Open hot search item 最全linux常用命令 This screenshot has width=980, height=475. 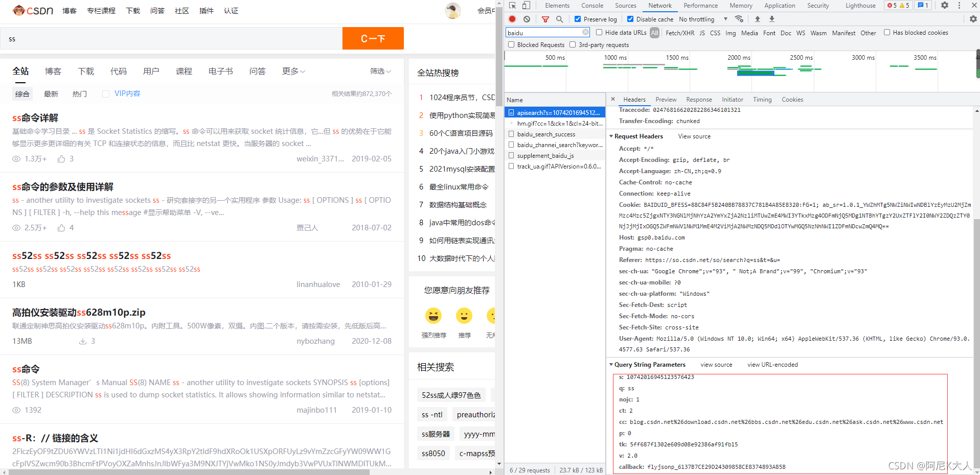(459, 187)
